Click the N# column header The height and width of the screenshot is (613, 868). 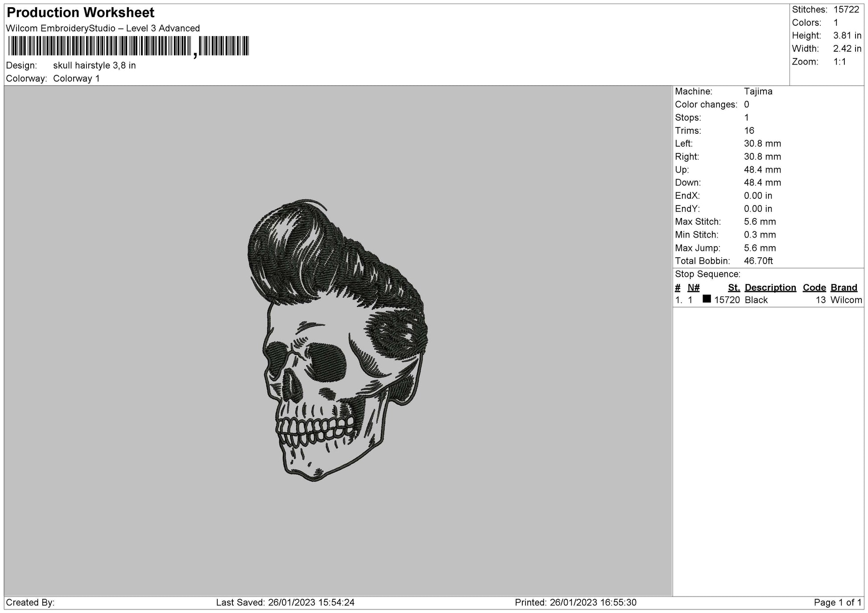tap(693, 288)
